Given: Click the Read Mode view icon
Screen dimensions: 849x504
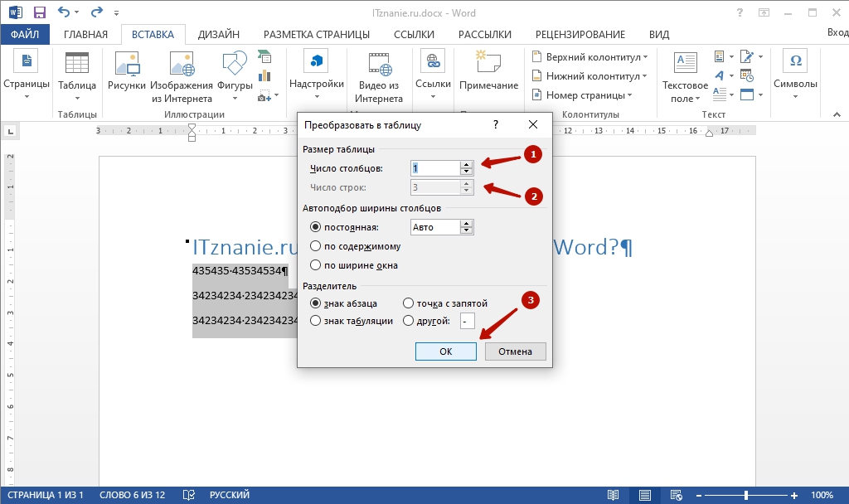Looking at the screenshot, I should click(x=613, y=495).
